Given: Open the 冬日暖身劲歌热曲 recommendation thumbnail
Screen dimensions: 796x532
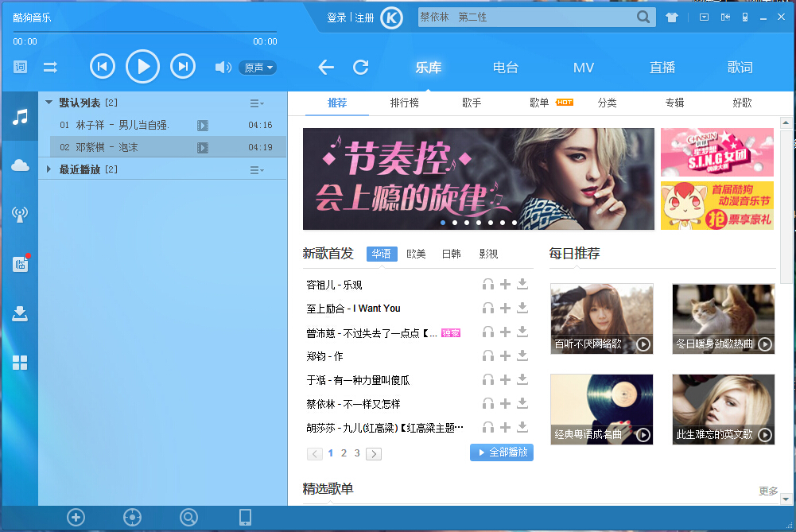Looking at the screenshot, I should coord(724,319).
